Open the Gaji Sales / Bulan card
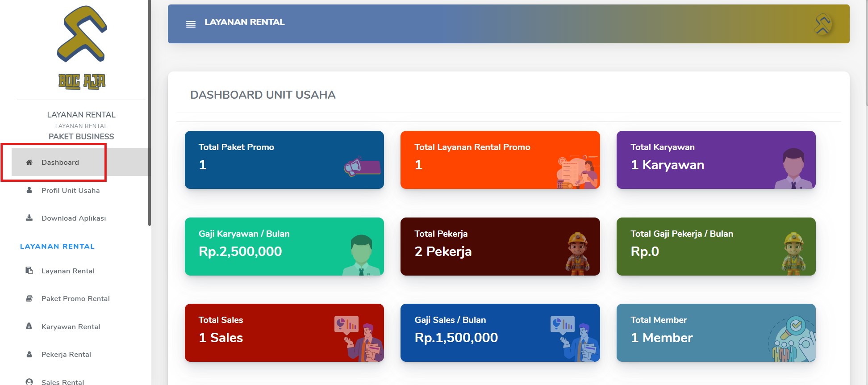 [500, 333]
